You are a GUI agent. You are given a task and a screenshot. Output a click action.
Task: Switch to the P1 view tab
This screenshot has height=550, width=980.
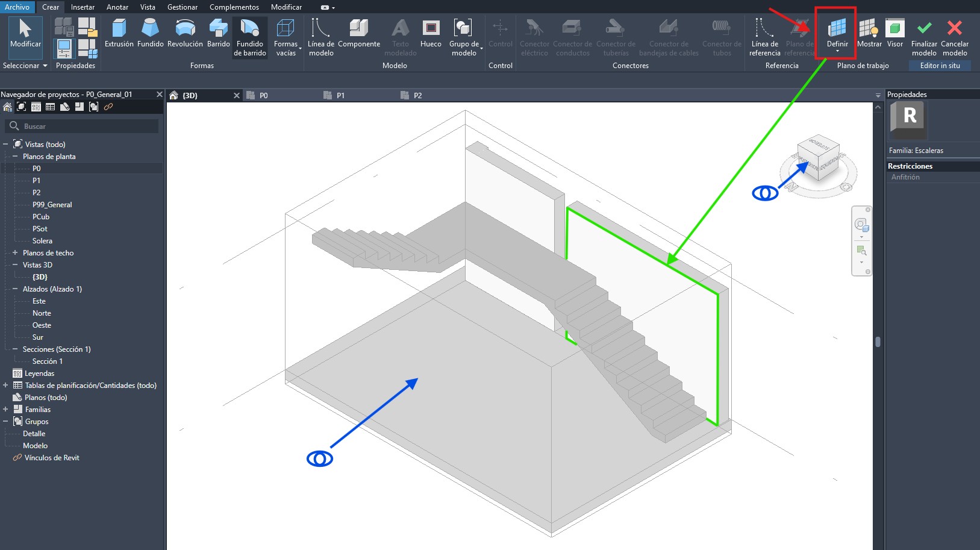340,96
